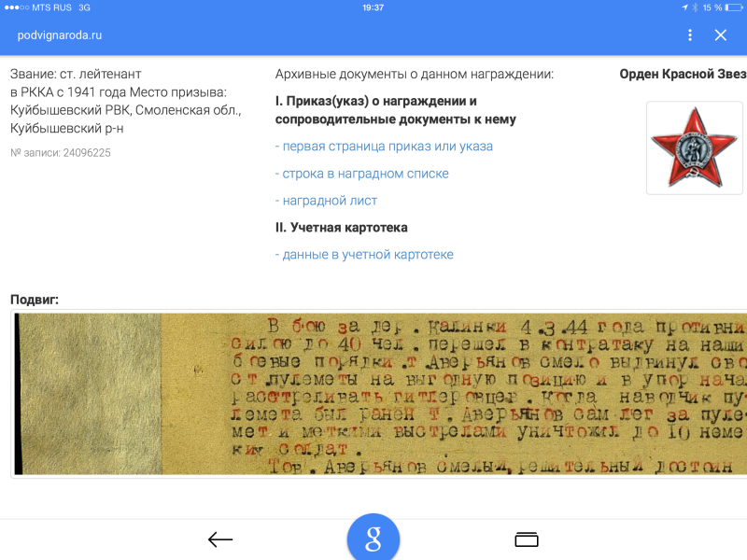Select the 'Подвиг:' label
The height and width of the screenshot is (560, 747).
[35, 300]
